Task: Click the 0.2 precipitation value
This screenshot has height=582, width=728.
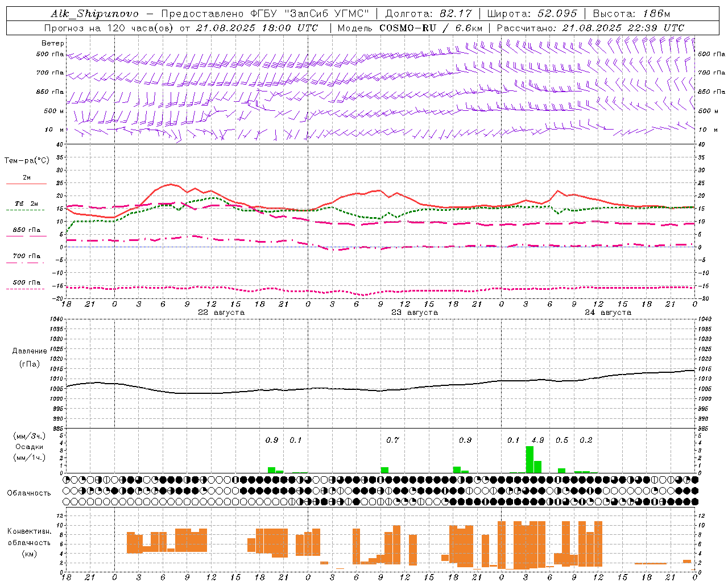Action: pos(586,440)
